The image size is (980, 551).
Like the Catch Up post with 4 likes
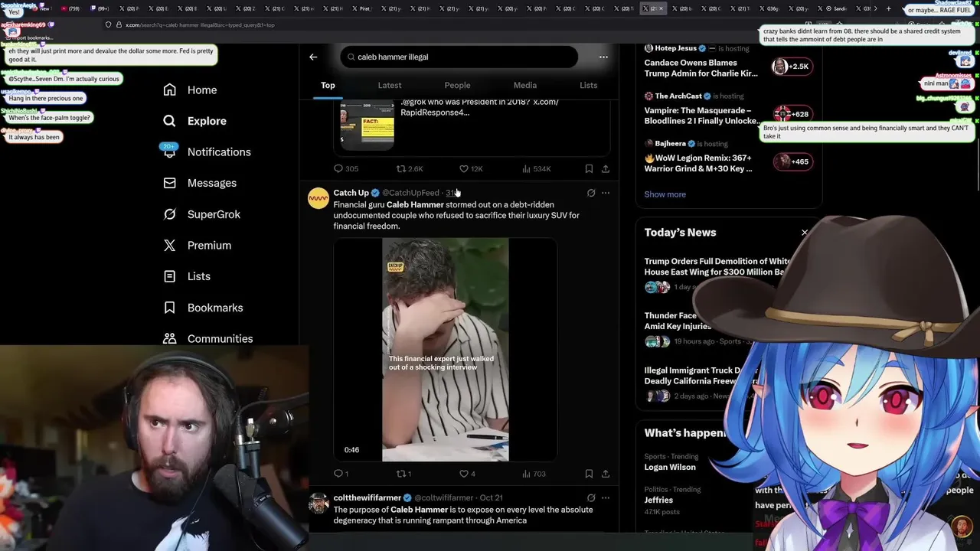467,474
